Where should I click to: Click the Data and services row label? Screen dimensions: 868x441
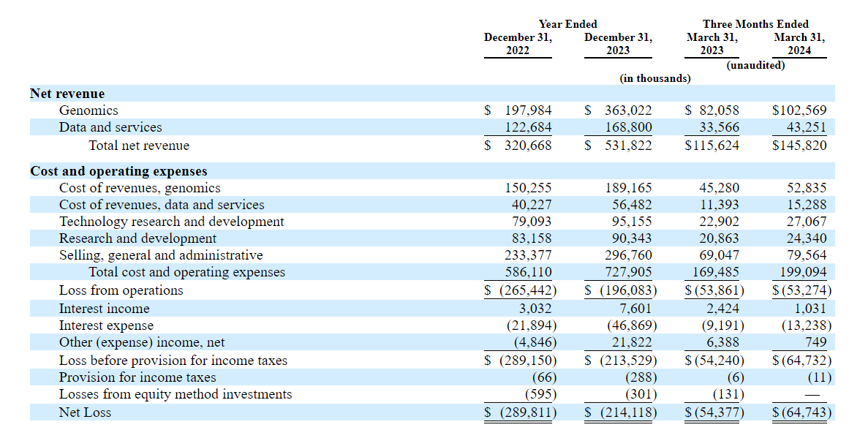coord(110,127)
